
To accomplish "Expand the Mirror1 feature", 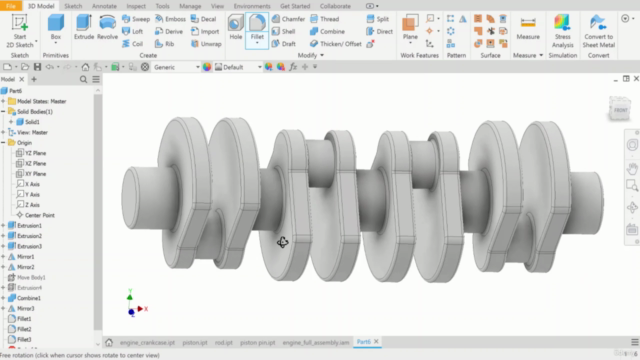I will click(x=3, y=256).
